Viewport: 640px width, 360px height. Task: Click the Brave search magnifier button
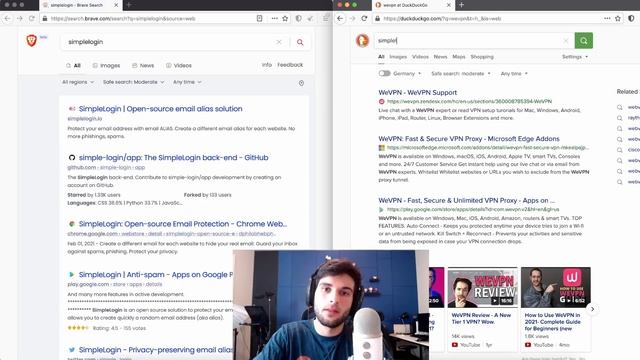(x=300, y=42)
